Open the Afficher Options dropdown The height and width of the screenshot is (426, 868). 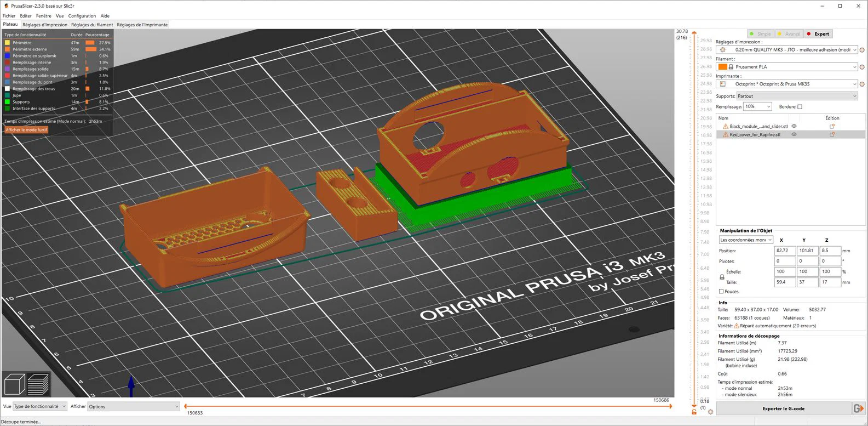[134, 406]
